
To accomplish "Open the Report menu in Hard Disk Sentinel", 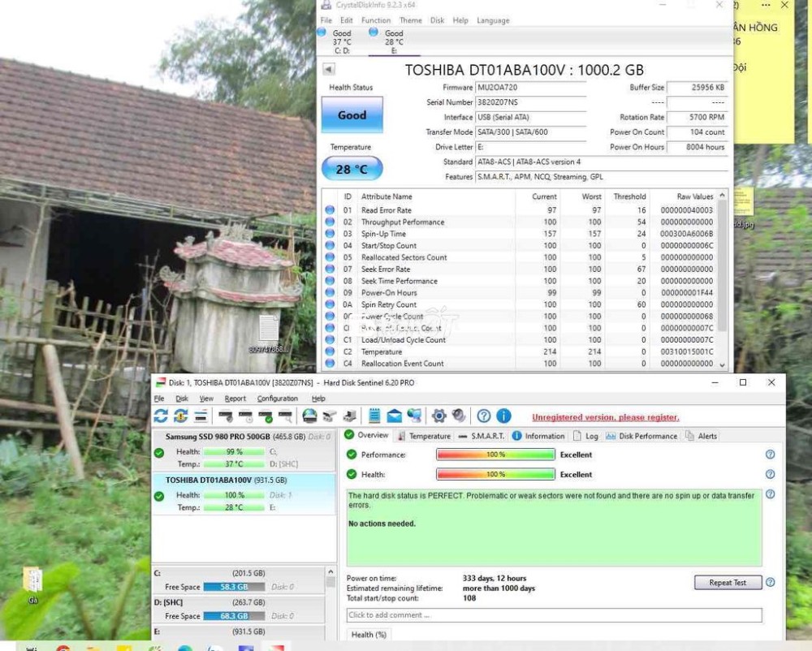I will point(235,399).
